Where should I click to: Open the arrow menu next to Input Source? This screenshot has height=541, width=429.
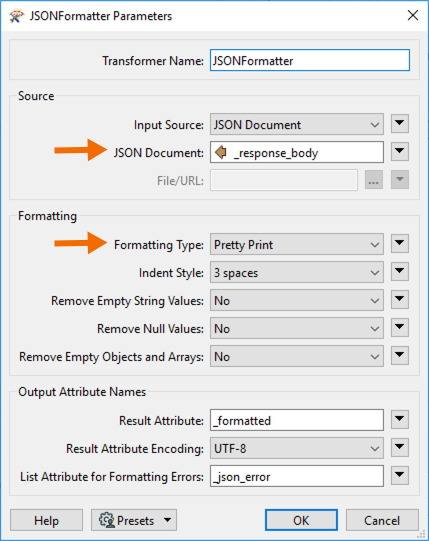[400, 124]
